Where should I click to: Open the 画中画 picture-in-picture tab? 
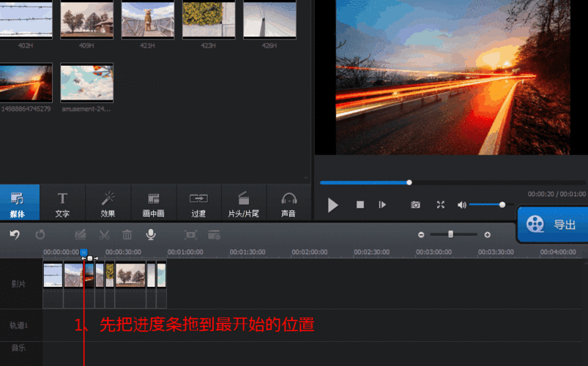coord(153,203)
